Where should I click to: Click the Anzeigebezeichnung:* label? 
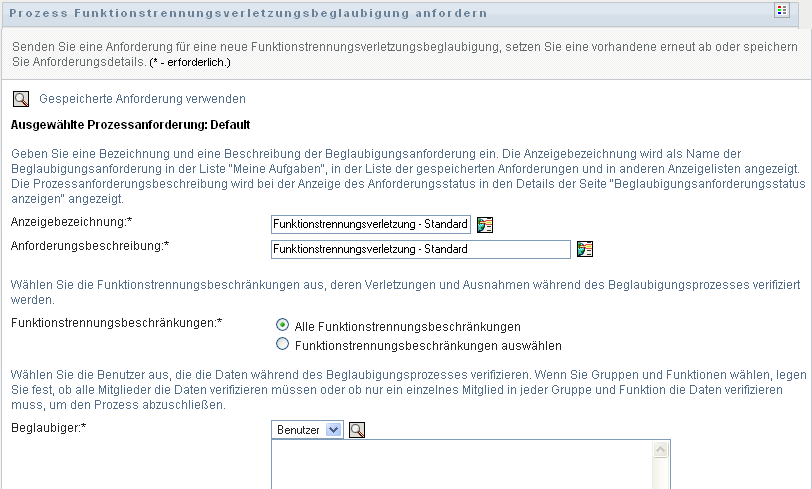coord(71,222)
